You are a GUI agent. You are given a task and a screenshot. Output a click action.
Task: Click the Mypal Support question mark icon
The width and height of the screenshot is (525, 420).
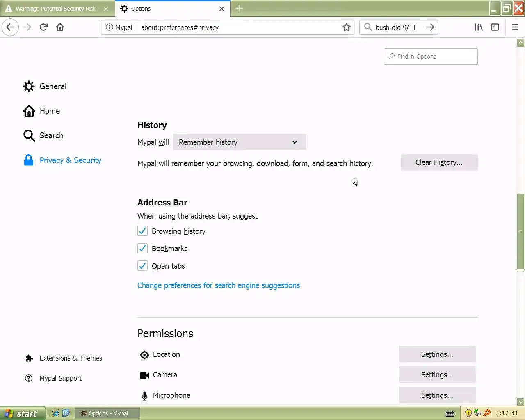coord(29,378)
